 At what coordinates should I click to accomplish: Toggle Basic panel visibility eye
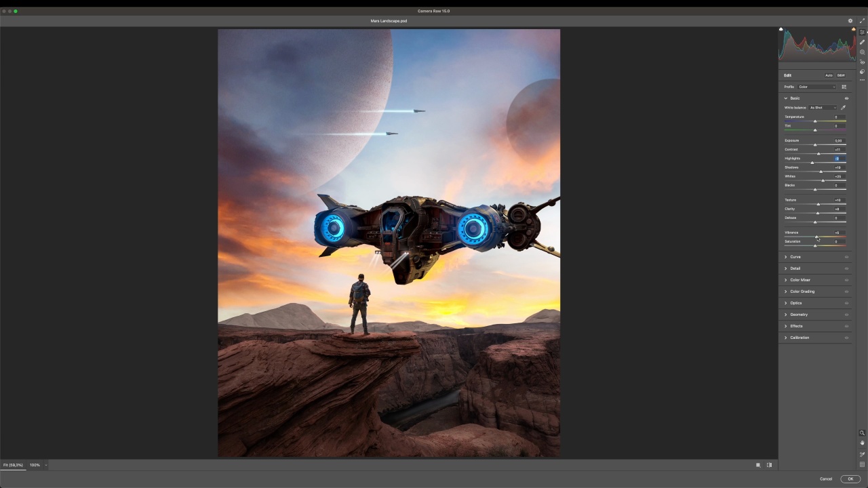coord(846,98)
